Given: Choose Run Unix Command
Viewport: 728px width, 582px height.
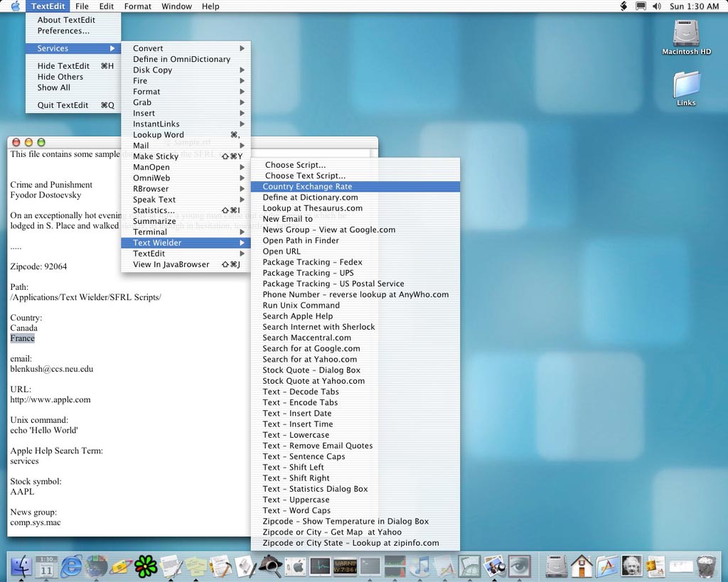Looking at the screenshot, I should (355, 306).
